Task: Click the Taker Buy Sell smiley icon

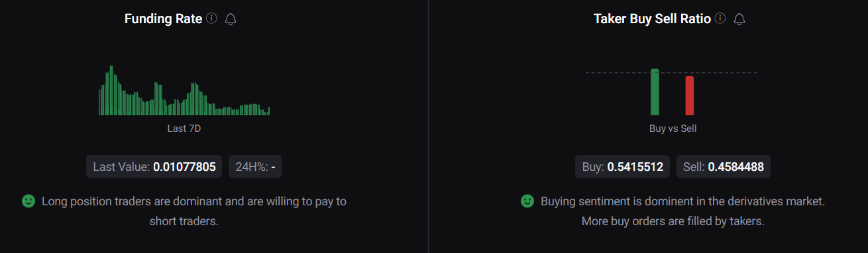Action: 527,201
